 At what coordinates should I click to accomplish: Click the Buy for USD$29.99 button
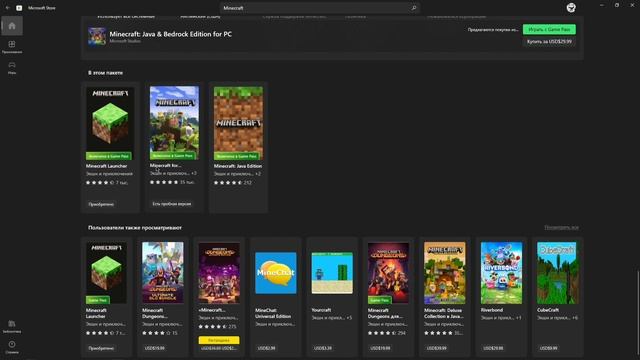pos(549,42)
